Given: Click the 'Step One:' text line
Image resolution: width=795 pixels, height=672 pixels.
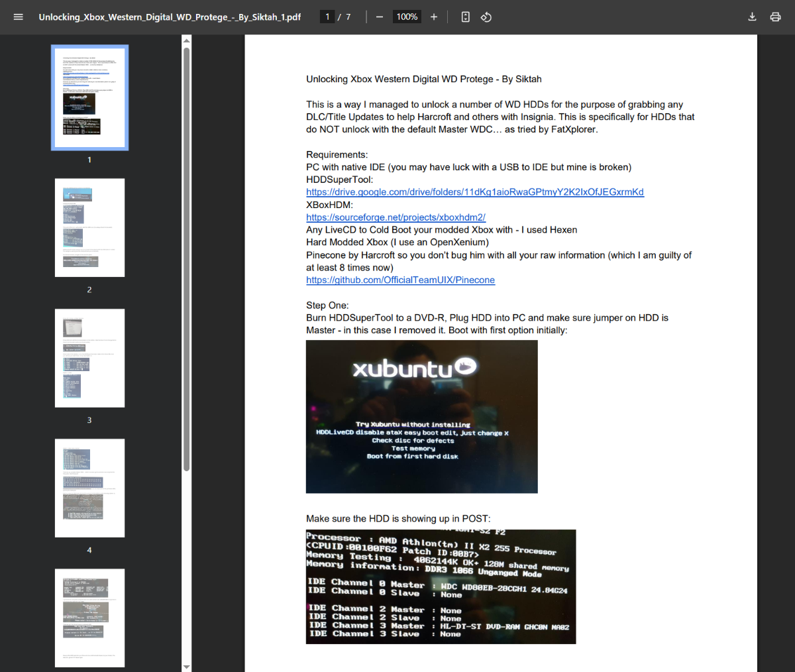Looking at the screenshot, I should click(327, 306).
